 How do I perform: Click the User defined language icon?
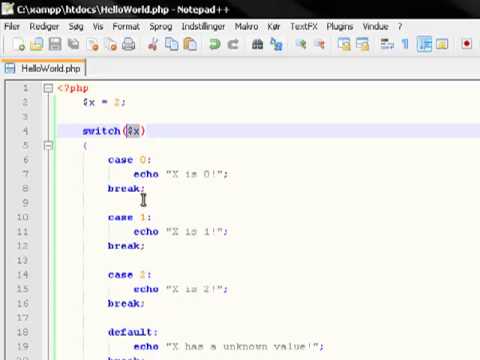[x=442, y=44]
